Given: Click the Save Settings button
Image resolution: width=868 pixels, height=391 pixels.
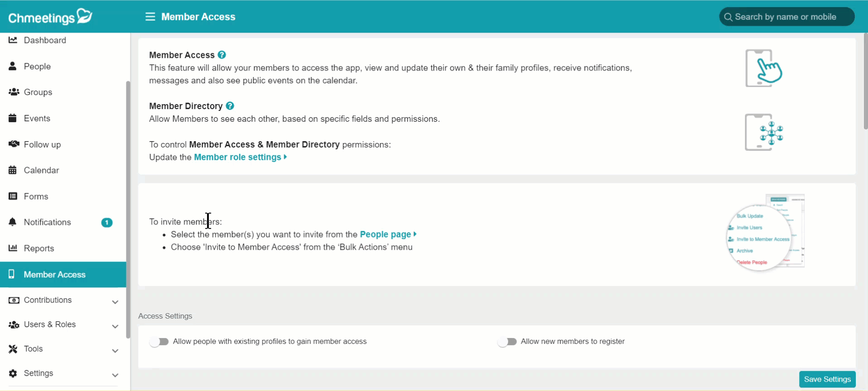Looking at the screenshot, I should point(827,379).
